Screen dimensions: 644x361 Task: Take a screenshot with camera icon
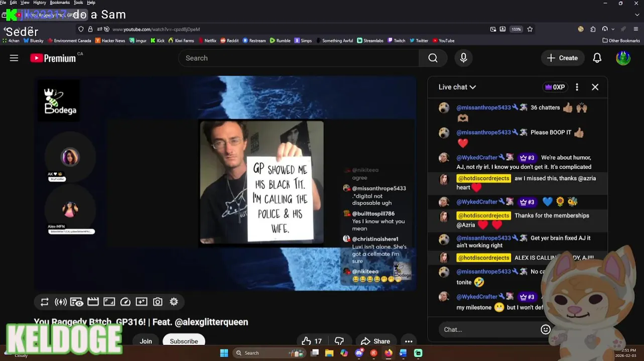point(158,302)
